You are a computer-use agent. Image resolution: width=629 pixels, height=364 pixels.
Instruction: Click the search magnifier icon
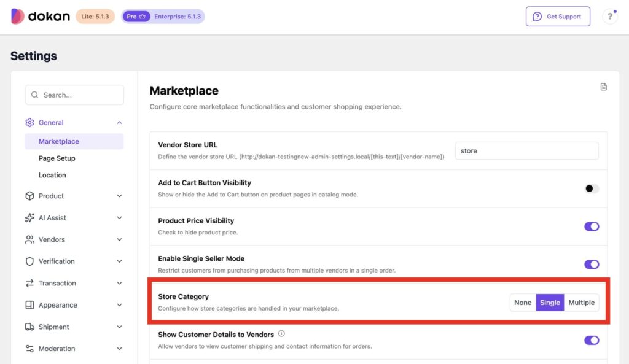click(x=35, y=95)
